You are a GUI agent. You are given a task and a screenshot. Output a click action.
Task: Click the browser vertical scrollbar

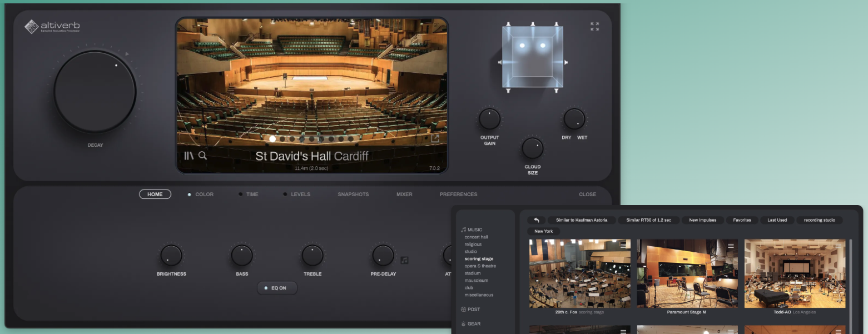click(850, 286)
